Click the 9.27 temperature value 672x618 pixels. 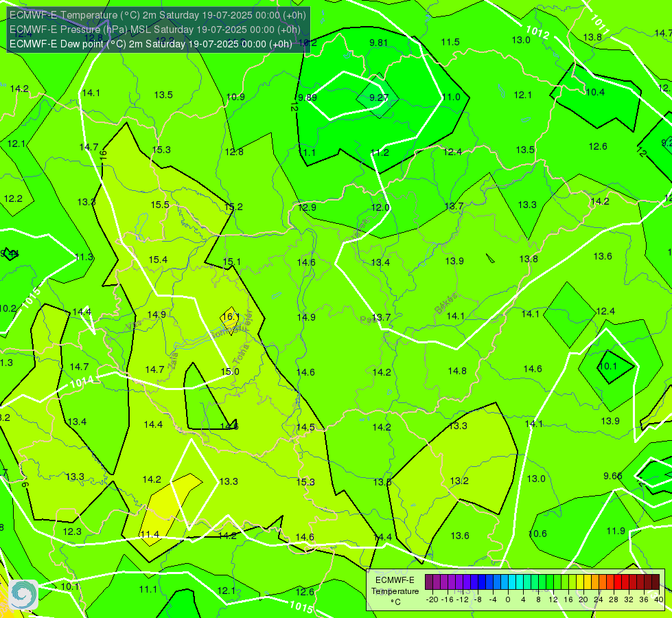(379, 98)
